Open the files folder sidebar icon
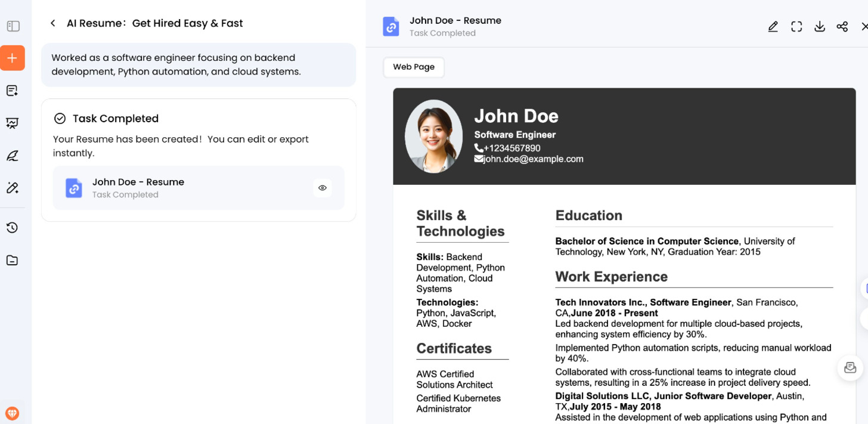This screenshot has width=868, height=424. coord(13,260)
